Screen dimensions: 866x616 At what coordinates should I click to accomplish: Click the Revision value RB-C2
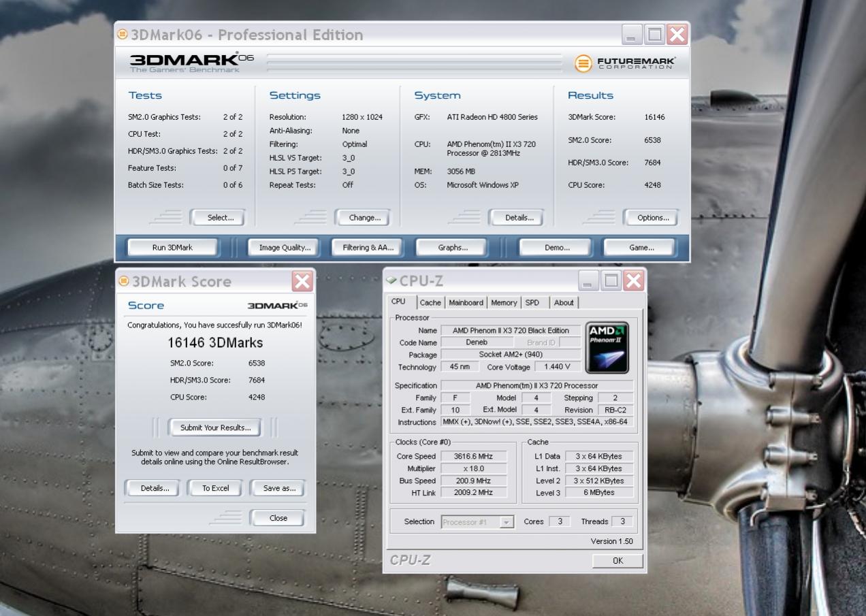pos(615,410)
